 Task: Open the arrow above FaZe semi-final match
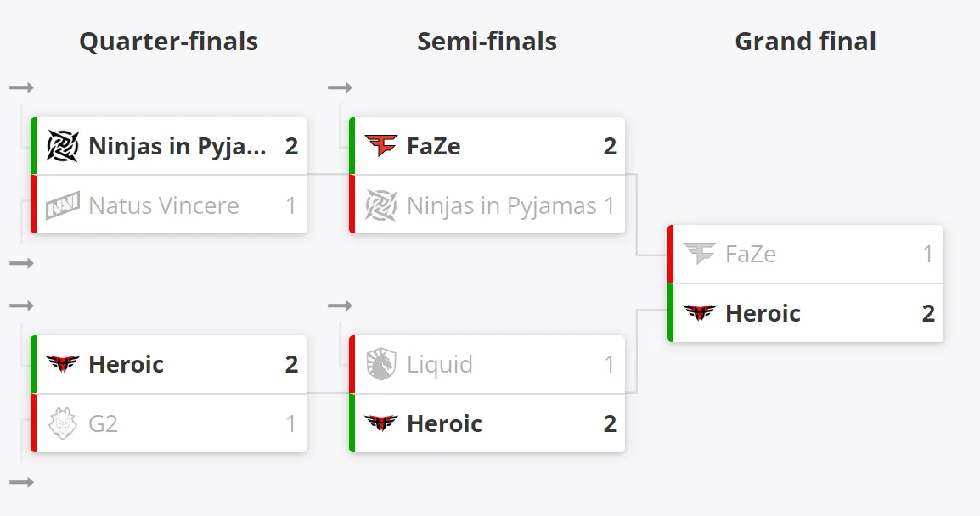tap(340, 87)
